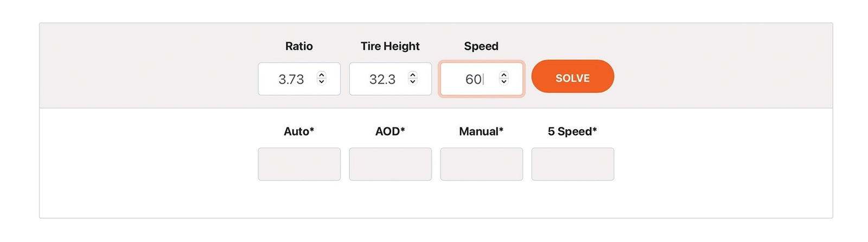Click the Speed label text
Viewport: 868px width, 242px height.
[x=481, y=46]
